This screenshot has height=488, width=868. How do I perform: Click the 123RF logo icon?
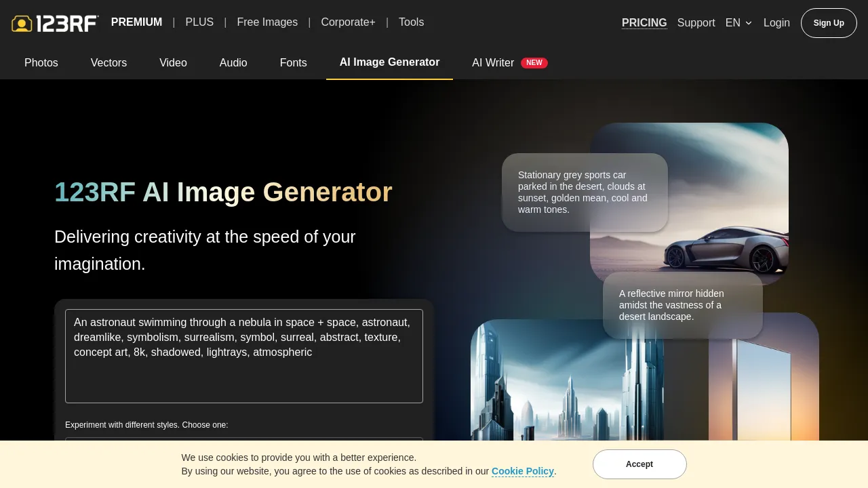pos(22,23)
